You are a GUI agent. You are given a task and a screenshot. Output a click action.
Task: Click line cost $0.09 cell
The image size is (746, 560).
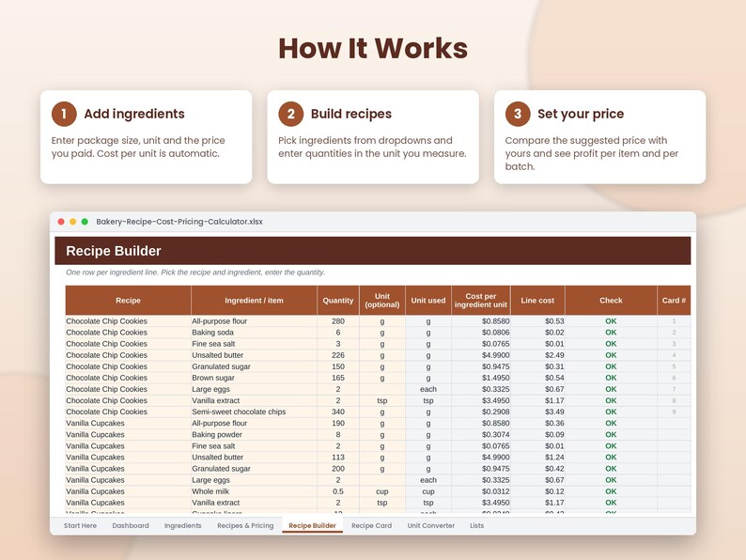coord(537,435)
